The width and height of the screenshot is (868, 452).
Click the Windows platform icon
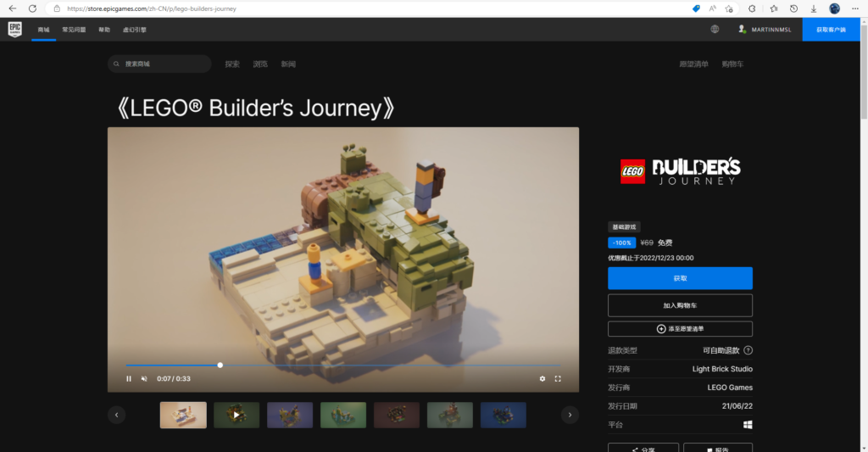[x=748, y=424]
